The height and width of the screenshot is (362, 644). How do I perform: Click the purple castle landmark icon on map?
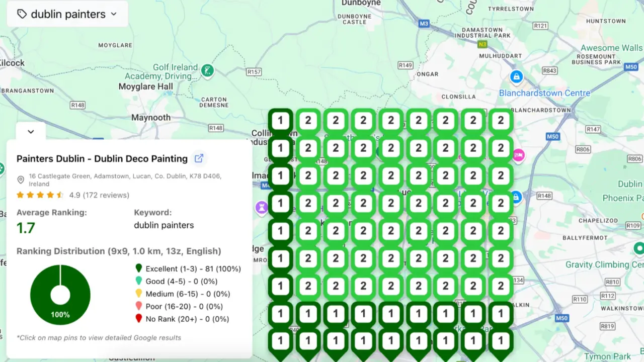[262, 207]
